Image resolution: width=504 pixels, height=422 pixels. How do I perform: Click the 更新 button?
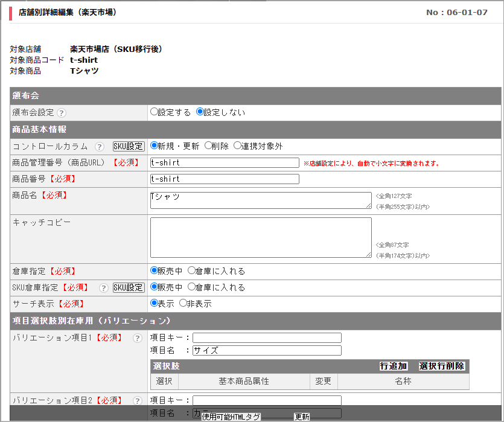(302, 417)
